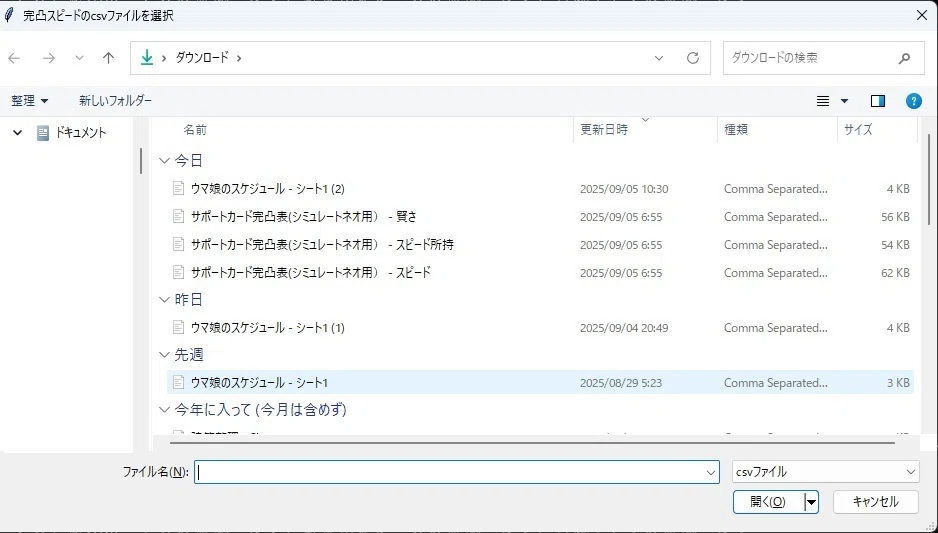938x533 pixels.
Task: Open view options dropdown arrow
Action: click(x=845, y=101)
